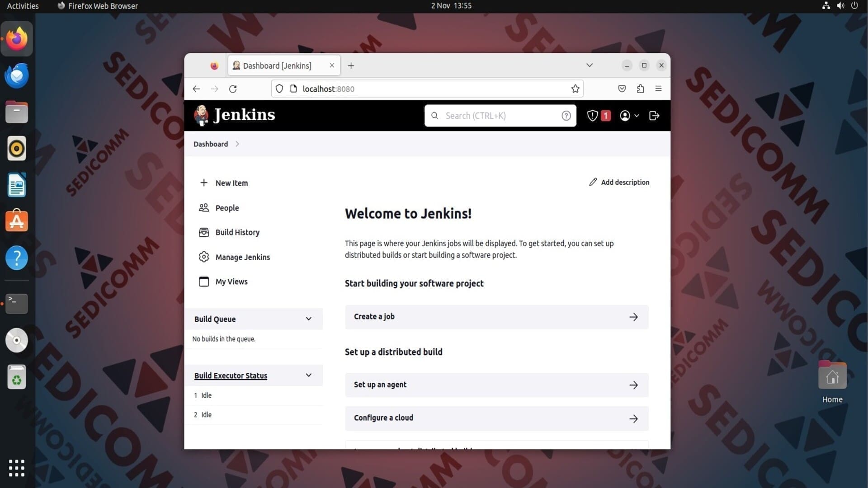Open the Home folder on desktop

832,382
